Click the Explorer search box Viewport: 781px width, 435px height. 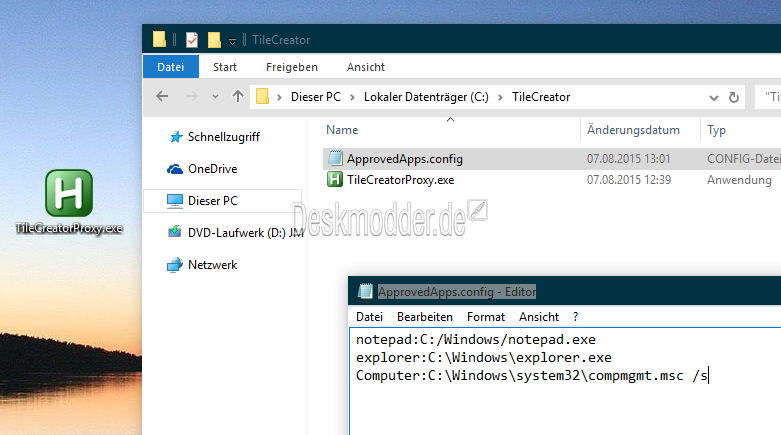(x=769, y=97)
